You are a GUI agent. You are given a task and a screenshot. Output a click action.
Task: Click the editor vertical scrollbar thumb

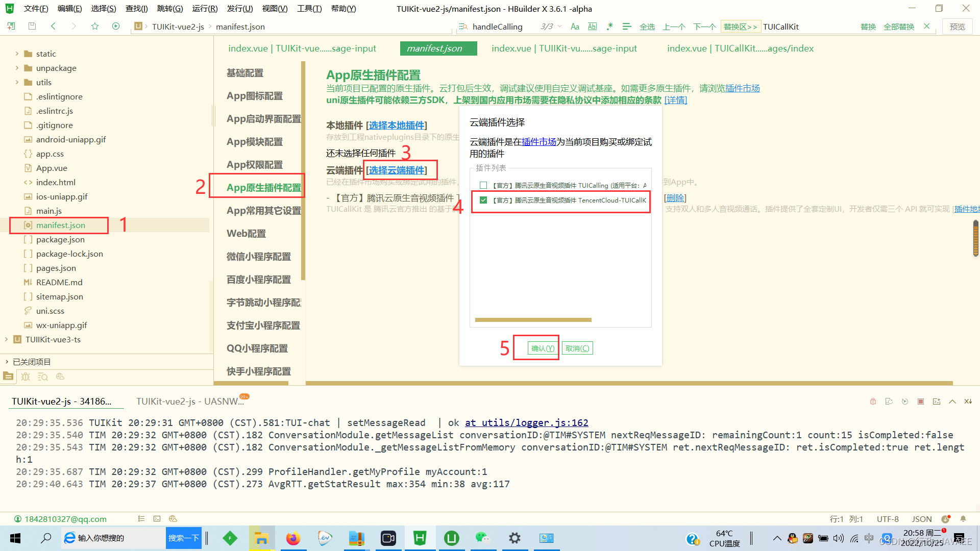tap(975, 238)
